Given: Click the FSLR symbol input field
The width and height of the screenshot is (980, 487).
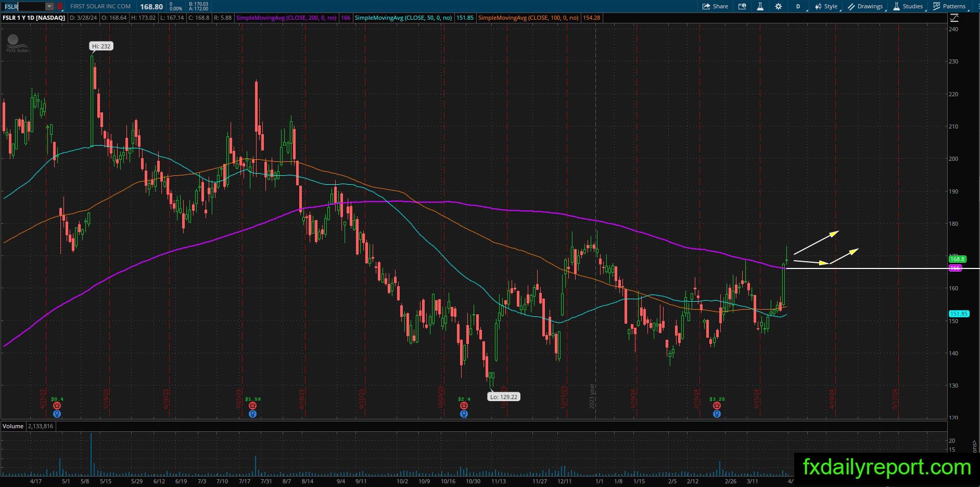Looking at the screenshot, I should point(23,7).
